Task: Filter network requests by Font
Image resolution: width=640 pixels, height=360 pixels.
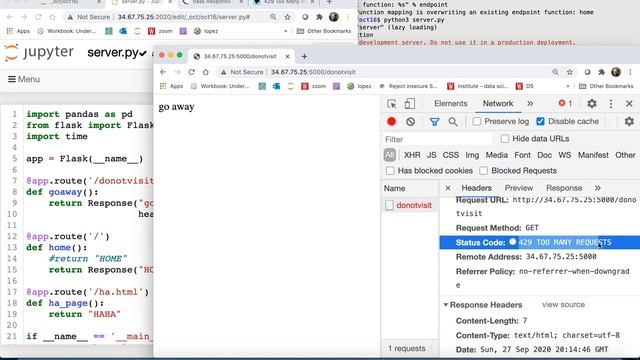Action: tap(522, 155)
